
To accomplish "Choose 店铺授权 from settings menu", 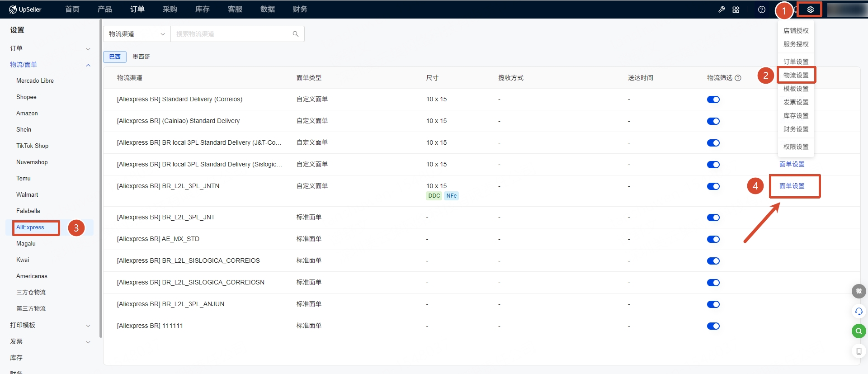I will pos(796,31).
